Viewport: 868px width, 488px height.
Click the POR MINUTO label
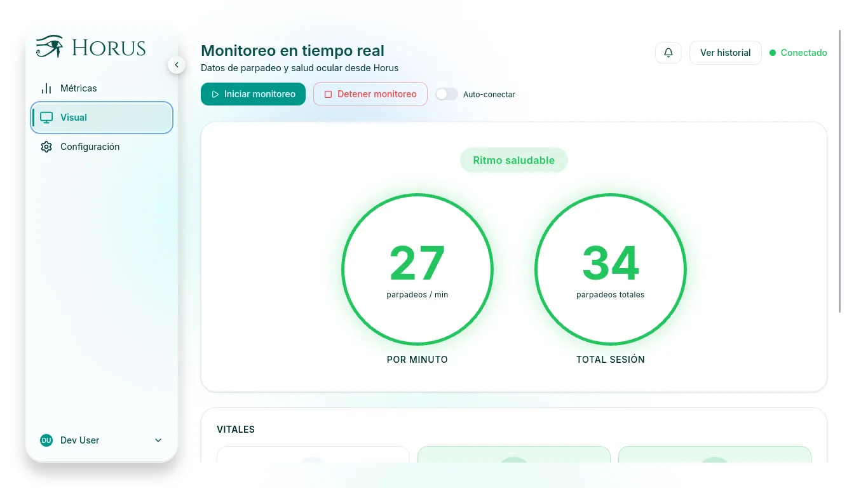click(x=417, y=360)
